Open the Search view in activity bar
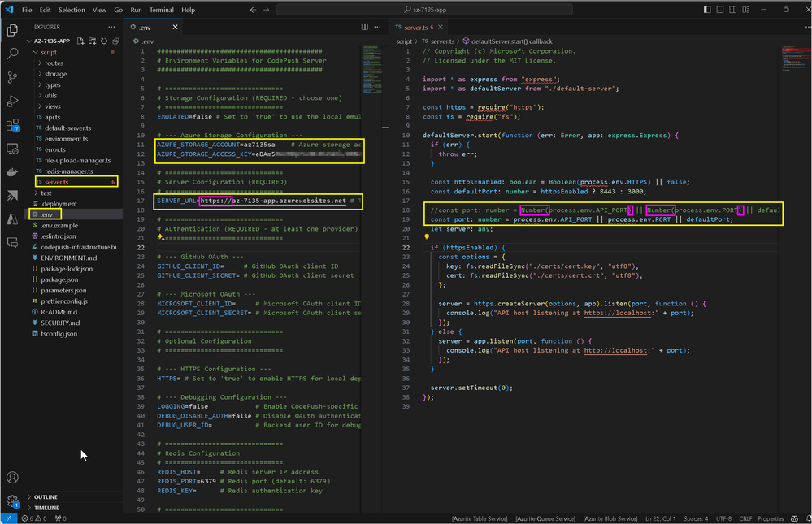Screen dimensions: 812x524 coord(12,54)
